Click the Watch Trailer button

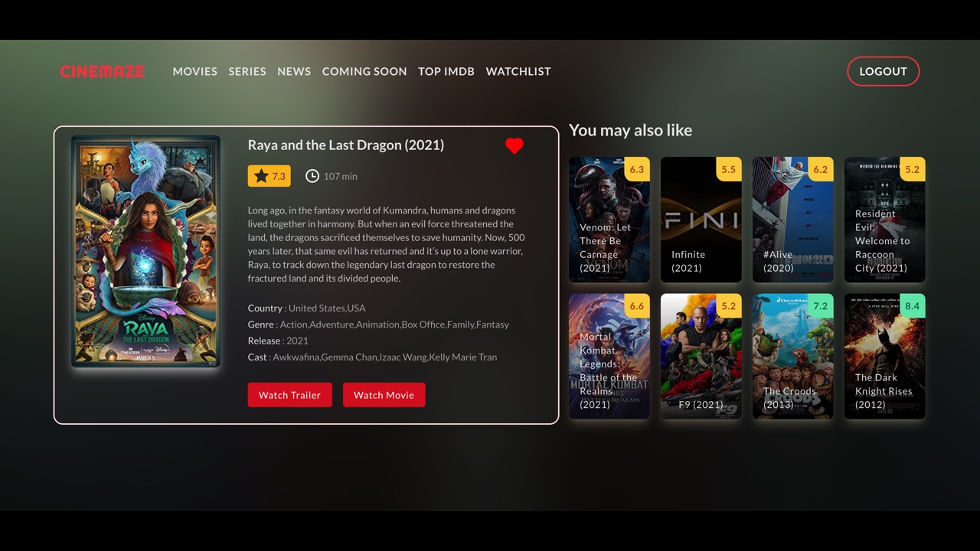click(x=289, y=395)
